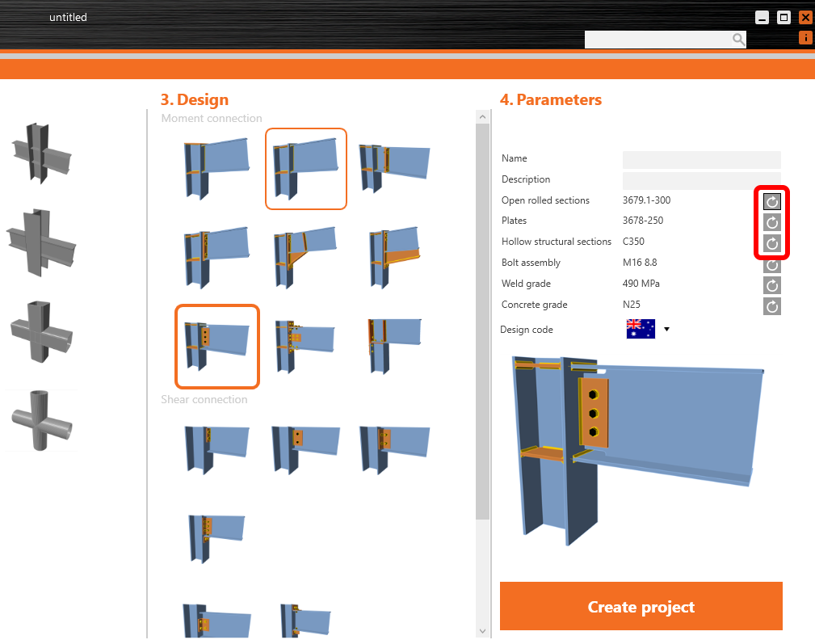Viewport: 815px width, 644px height.
Task: Open the Design code country dropdown
Action: tap(666, 329)
